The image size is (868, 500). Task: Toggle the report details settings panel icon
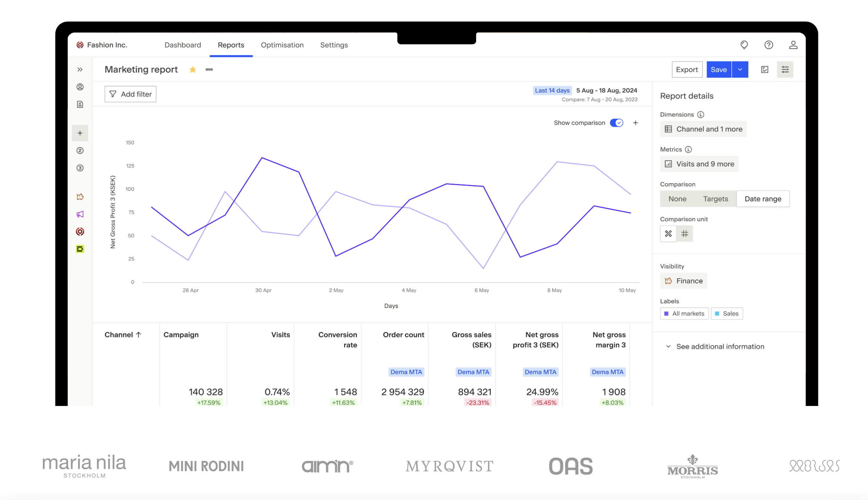tap(785, 70)
